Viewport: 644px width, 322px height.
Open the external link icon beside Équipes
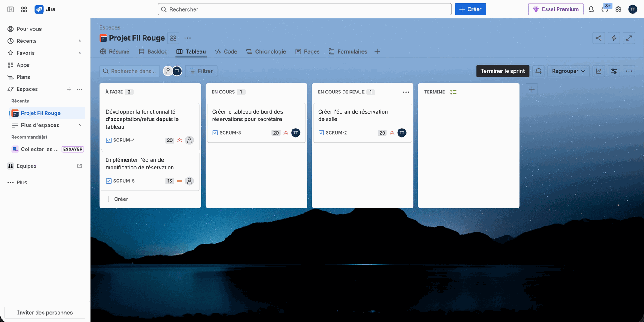(79, 166)
